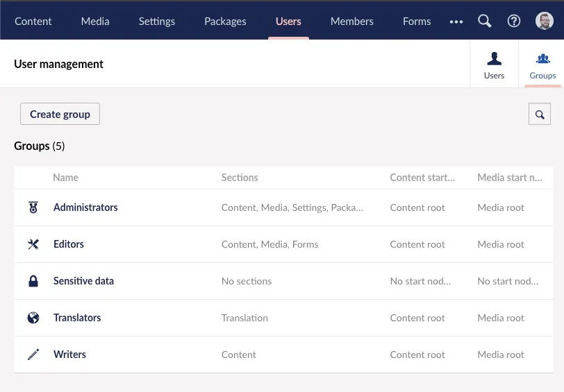Click the Media start column header

pyautogui.click(x=510, y=178)
